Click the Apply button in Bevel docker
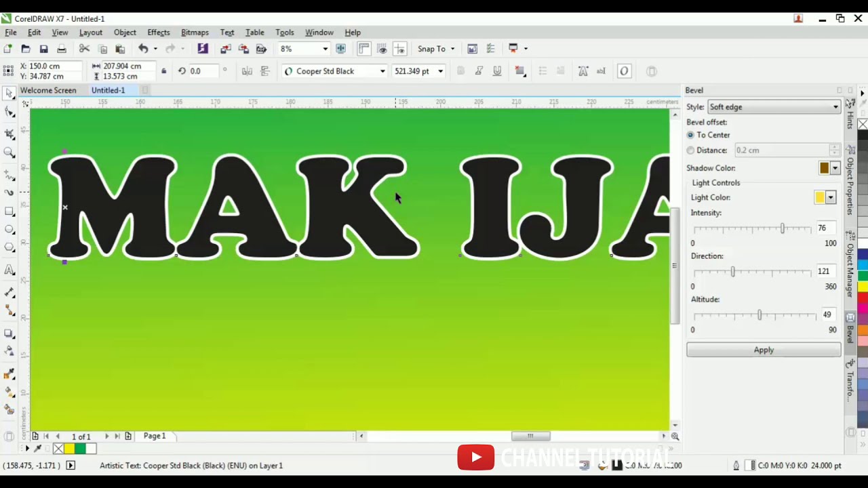This screenshot has width=868, height=488. tap(764, 350)
